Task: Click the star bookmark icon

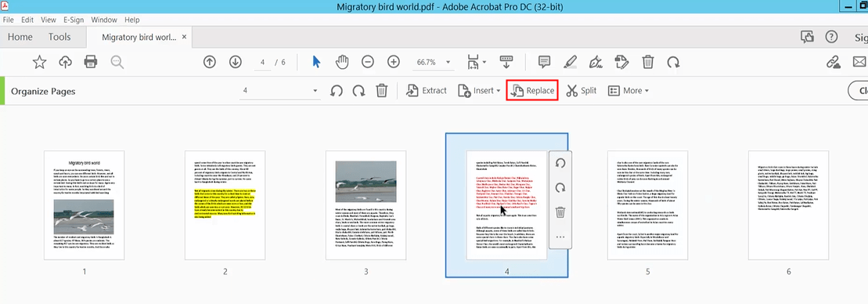Action: (39, 62)
